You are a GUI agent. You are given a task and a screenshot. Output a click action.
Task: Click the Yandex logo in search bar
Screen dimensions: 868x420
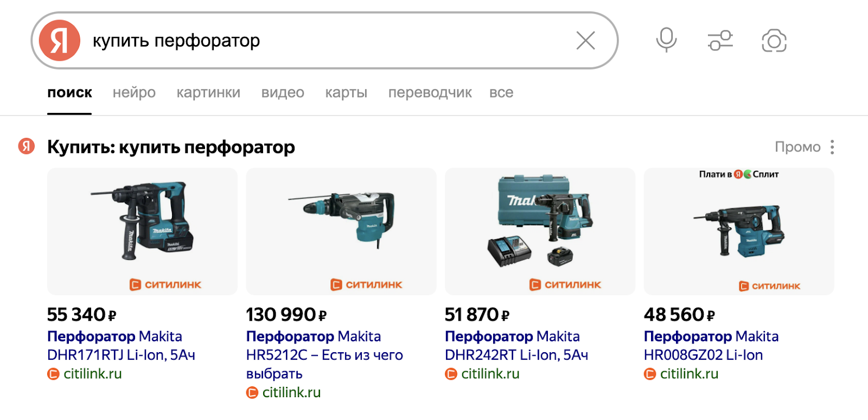coord(59,41)
